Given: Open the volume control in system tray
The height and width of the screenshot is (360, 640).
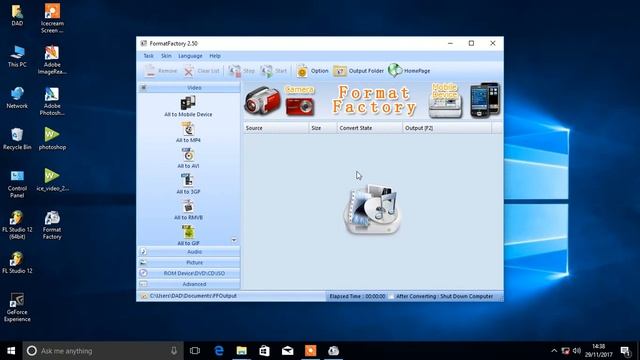Looking at the screenshot, I should coord(577,351).
